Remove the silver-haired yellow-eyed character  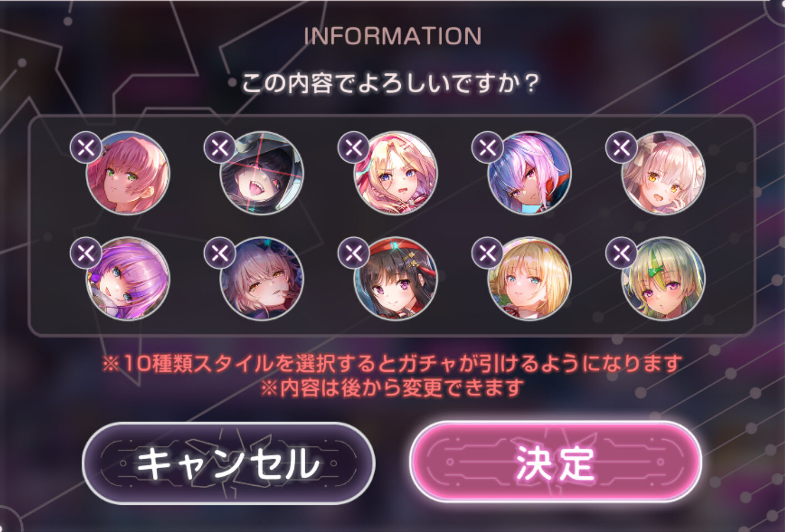point(220,253)
